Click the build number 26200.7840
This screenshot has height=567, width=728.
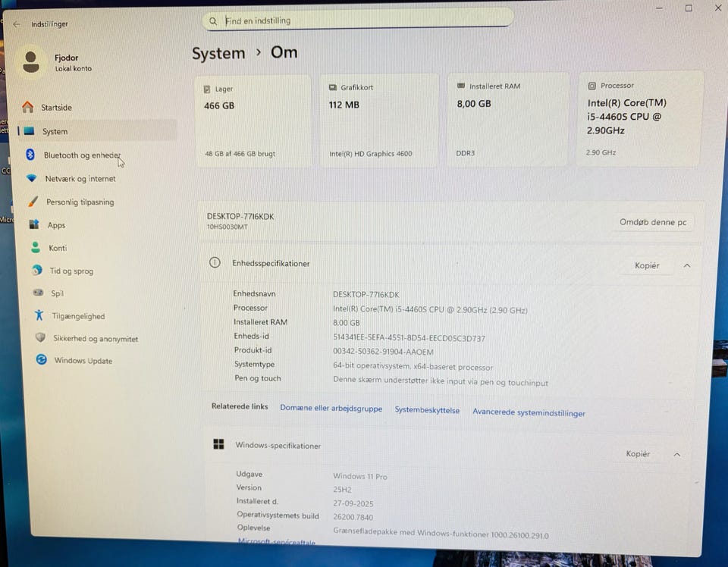coord(353,517)
